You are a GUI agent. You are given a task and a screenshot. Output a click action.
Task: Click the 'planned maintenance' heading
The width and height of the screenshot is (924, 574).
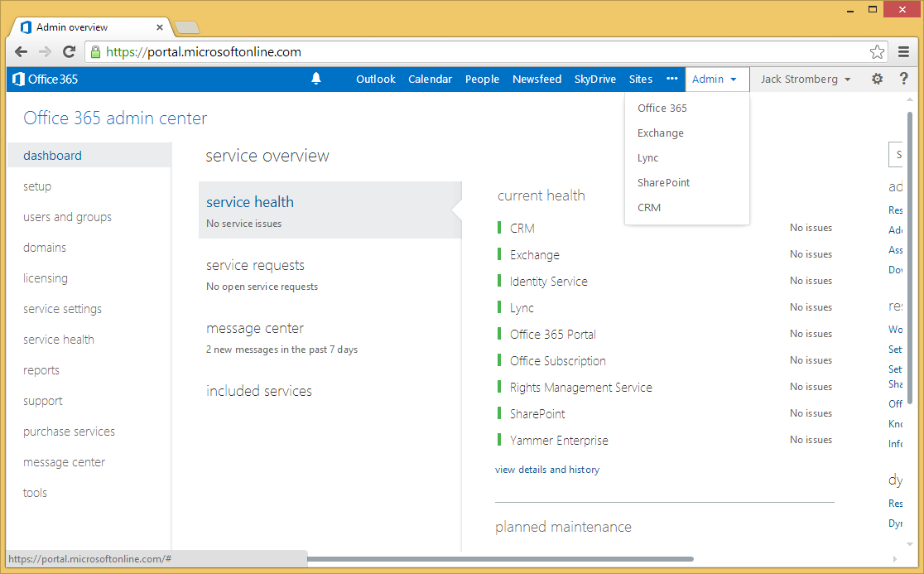(x=563, y=527)
